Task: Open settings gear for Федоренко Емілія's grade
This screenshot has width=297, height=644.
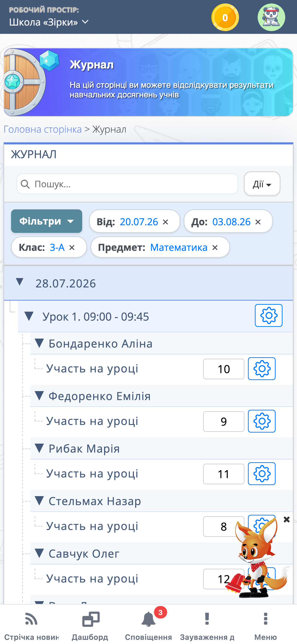Action: pyautogui.click(x=262, y=421)
